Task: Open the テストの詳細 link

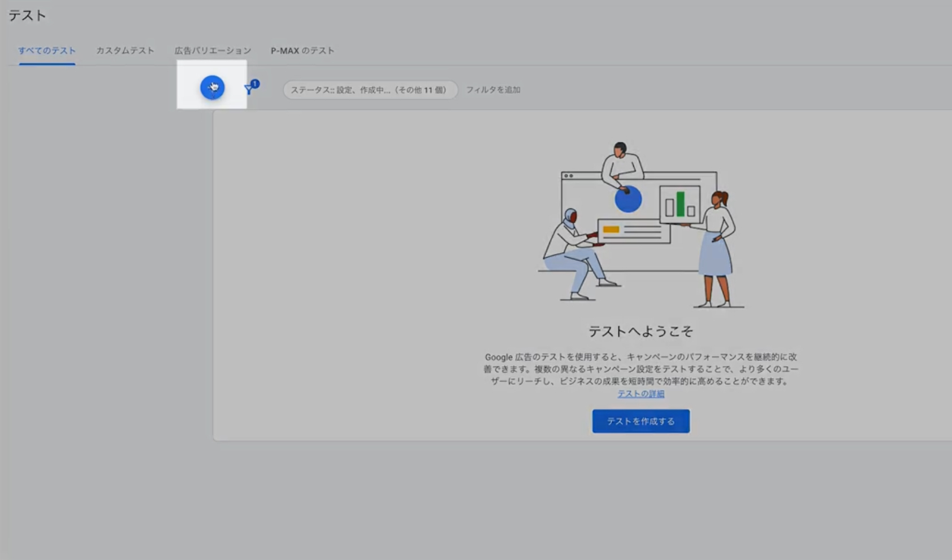Action: point(641,394)
